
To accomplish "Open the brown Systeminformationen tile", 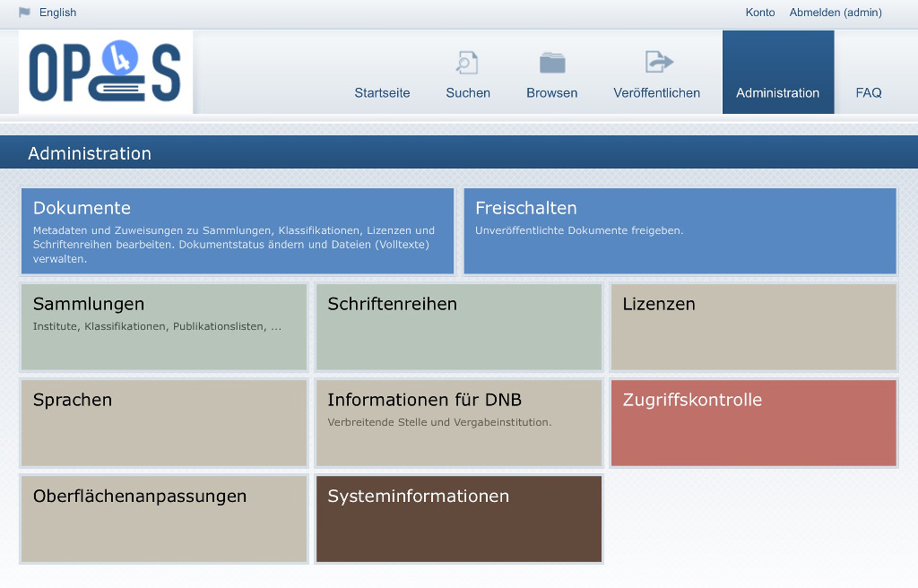I will tap(459, 519).
